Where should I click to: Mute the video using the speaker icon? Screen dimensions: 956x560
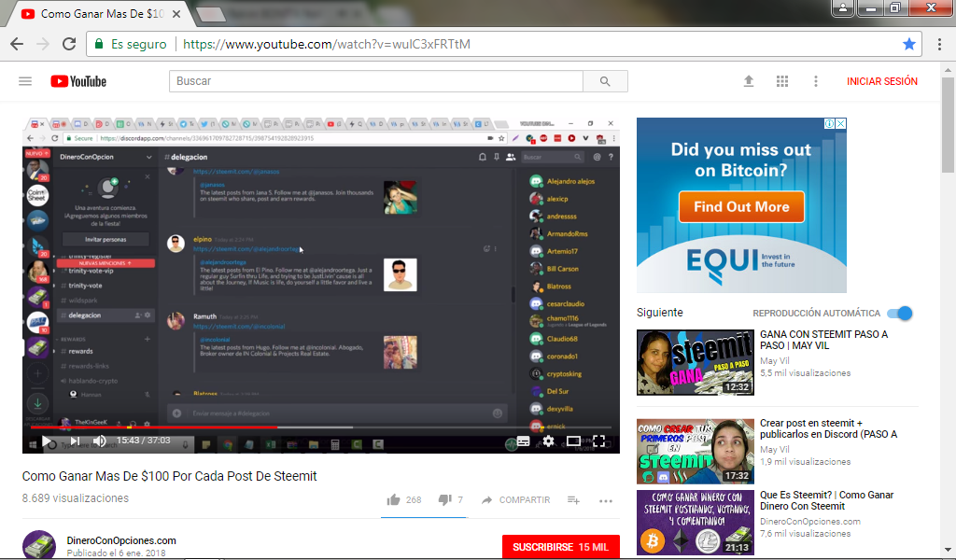pos(99,441)
